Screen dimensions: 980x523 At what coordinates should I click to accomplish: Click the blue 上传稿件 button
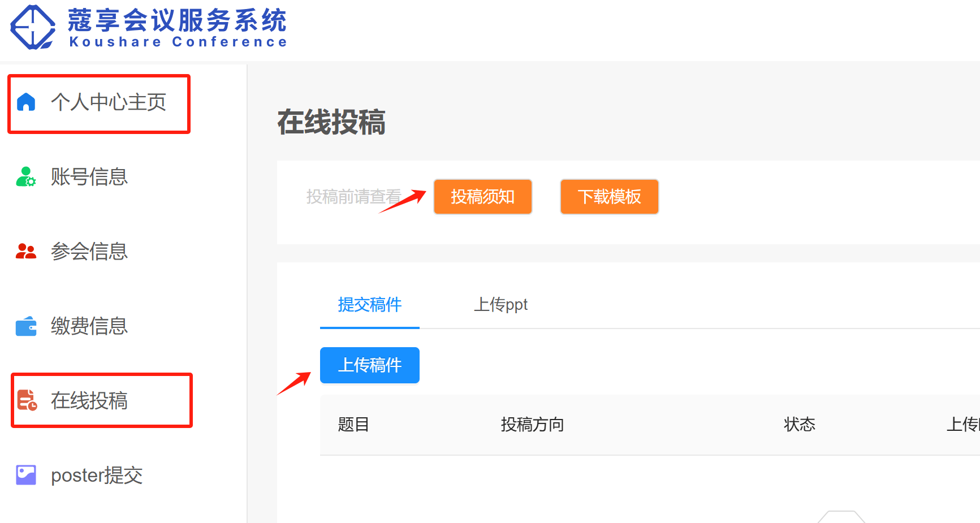369,365
